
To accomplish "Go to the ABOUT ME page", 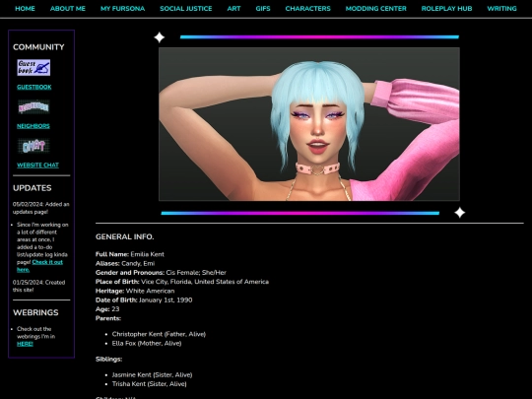I will [x=68, y=9].
